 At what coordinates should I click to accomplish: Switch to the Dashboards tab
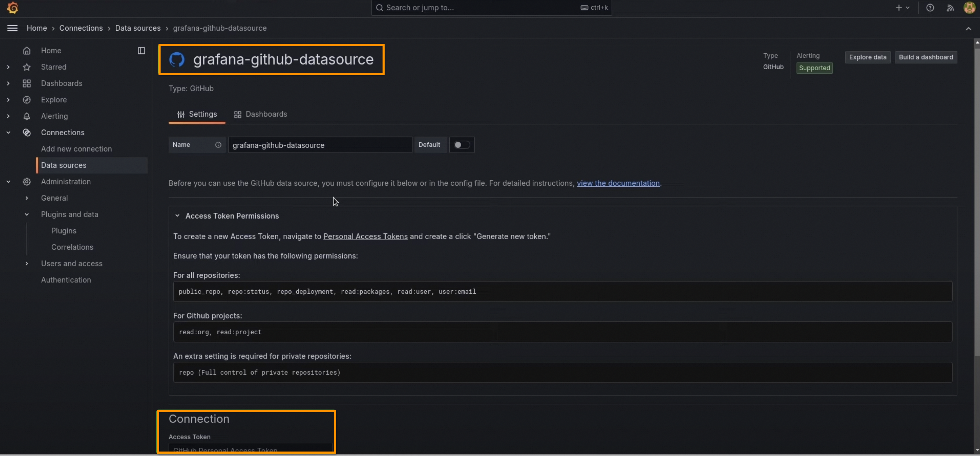261,114
